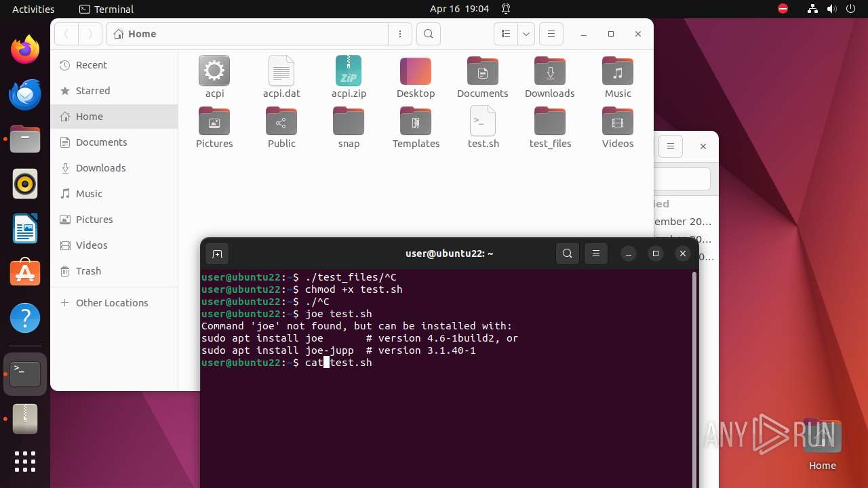Select the Downloads folder in the grid
Screen dimensions: 868x488
(x=550, y=77)
